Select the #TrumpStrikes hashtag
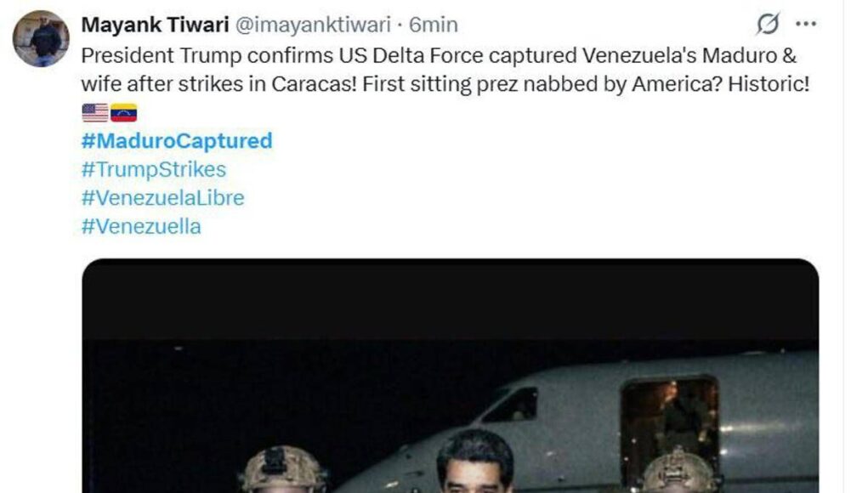This screenshot has width=868, height=493. coord(154,169)
